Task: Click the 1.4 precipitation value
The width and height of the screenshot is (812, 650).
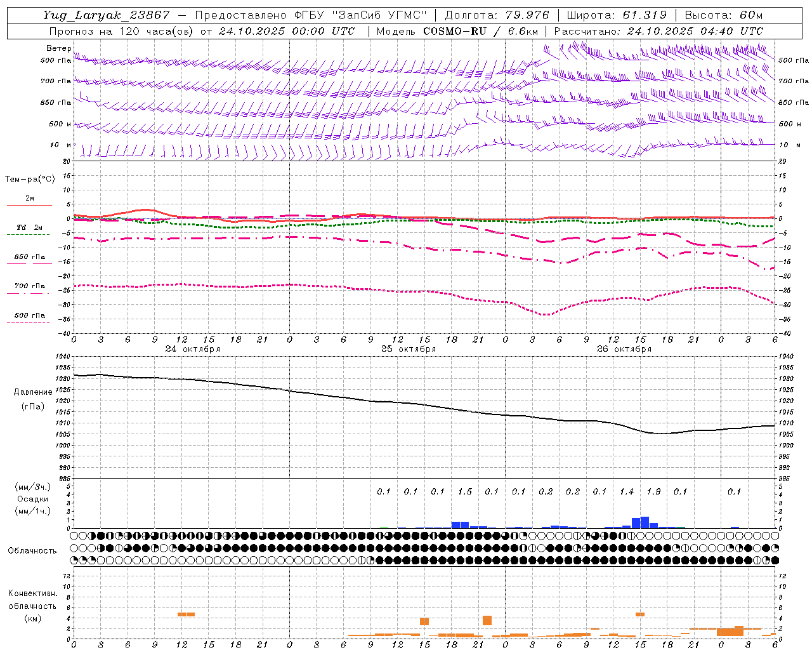Action: tap(626, 491)
